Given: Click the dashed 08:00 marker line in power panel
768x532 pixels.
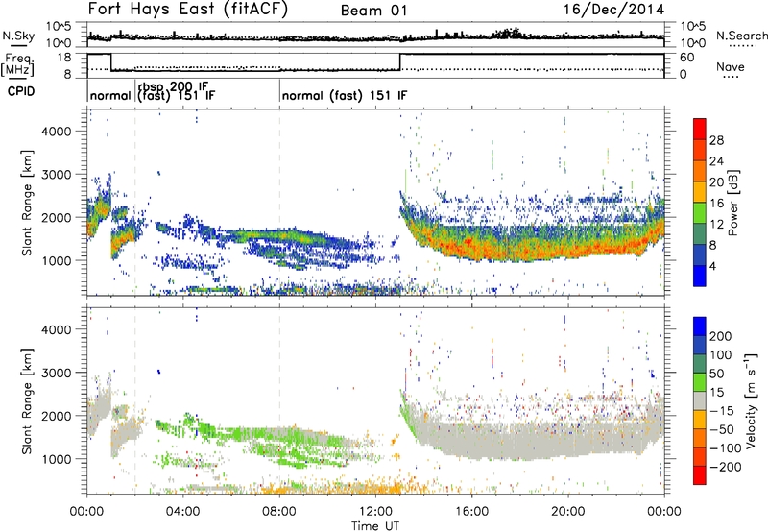Looking at the screenshot, I should (x=279, y=203).
